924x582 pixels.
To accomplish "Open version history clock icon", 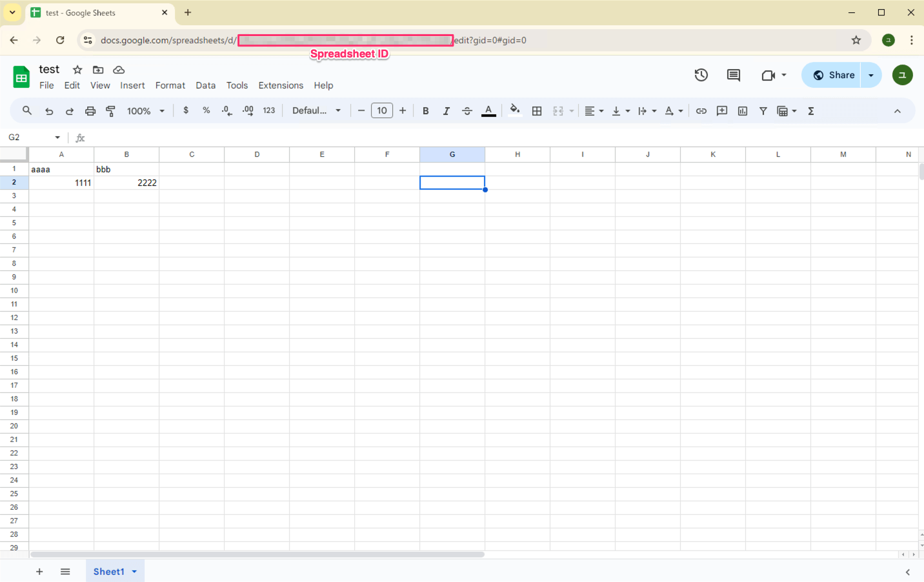I will click(x=701, y=75).
